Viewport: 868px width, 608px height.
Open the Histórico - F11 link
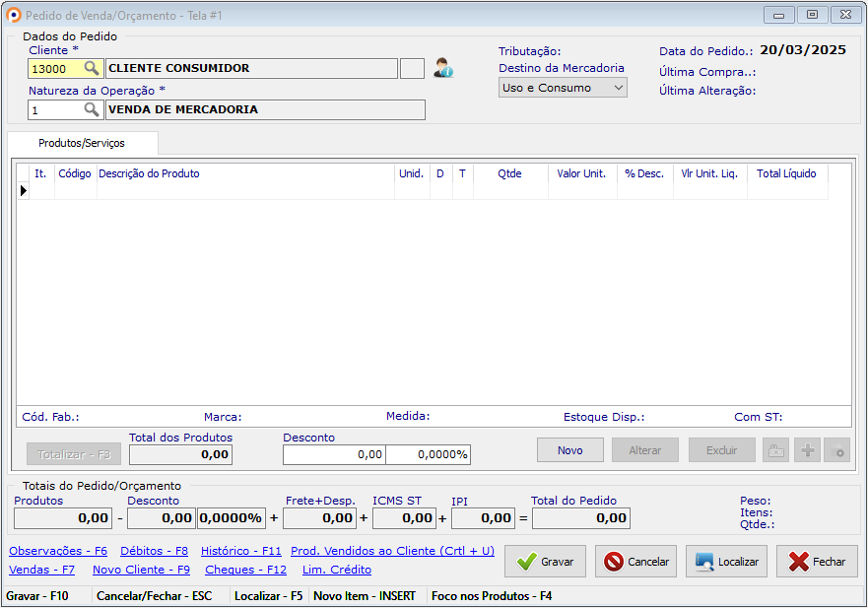[240, 551]
